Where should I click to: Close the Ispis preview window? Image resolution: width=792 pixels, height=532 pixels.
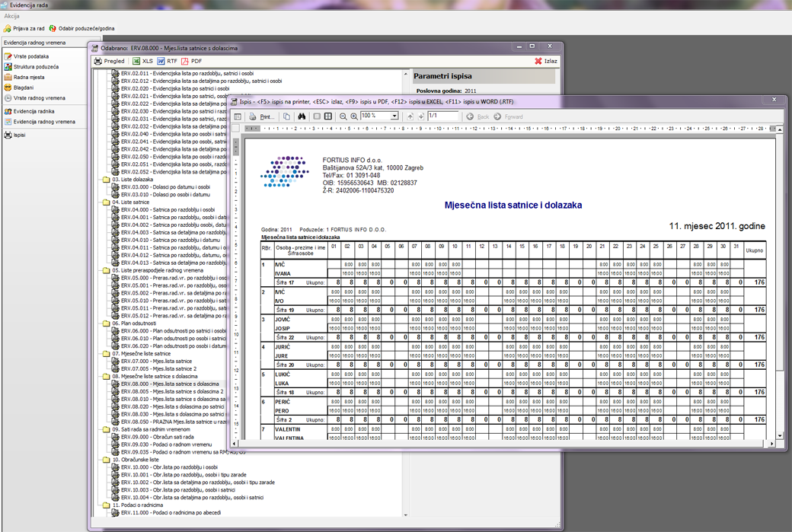pyautogui.click(x=774, y=100)
